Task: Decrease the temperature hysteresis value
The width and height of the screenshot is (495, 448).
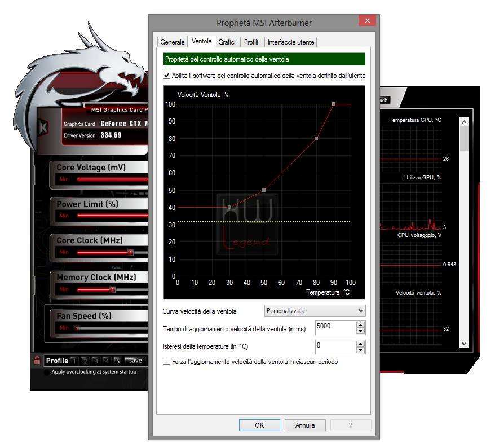Action: coord(360,350)
